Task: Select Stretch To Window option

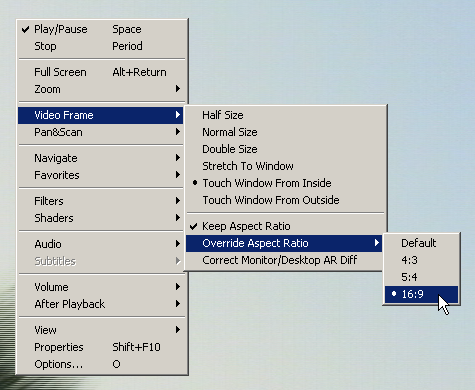Action: pyautogui.click(x=285, y=166)
